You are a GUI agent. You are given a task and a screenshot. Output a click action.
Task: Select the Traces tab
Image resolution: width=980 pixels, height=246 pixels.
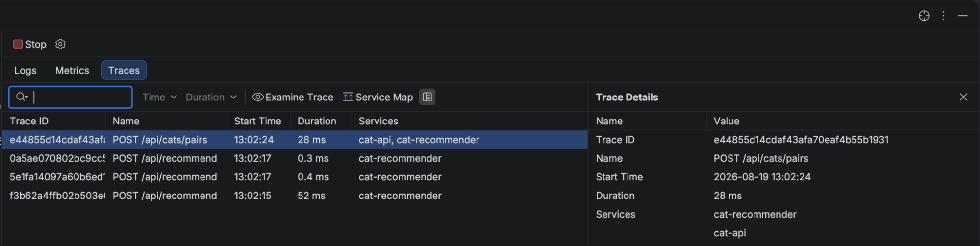point(124,70)
